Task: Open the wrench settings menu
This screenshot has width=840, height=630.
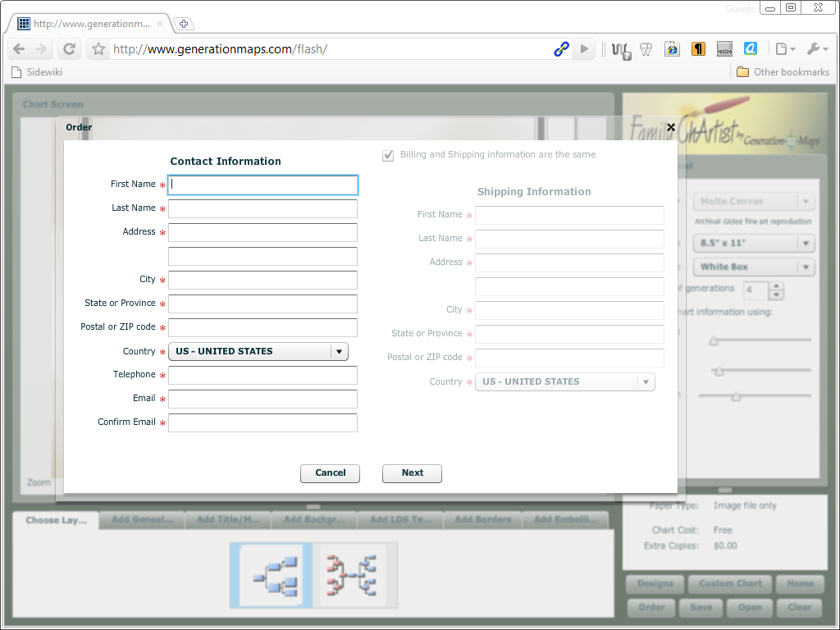Action: coord(817,49)
